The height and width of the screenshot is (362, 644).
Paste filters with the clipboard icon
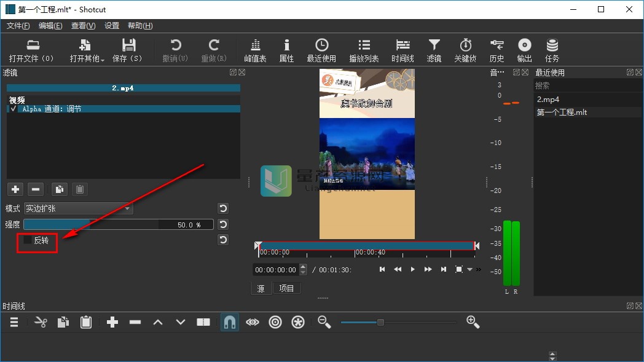(80, 189)
